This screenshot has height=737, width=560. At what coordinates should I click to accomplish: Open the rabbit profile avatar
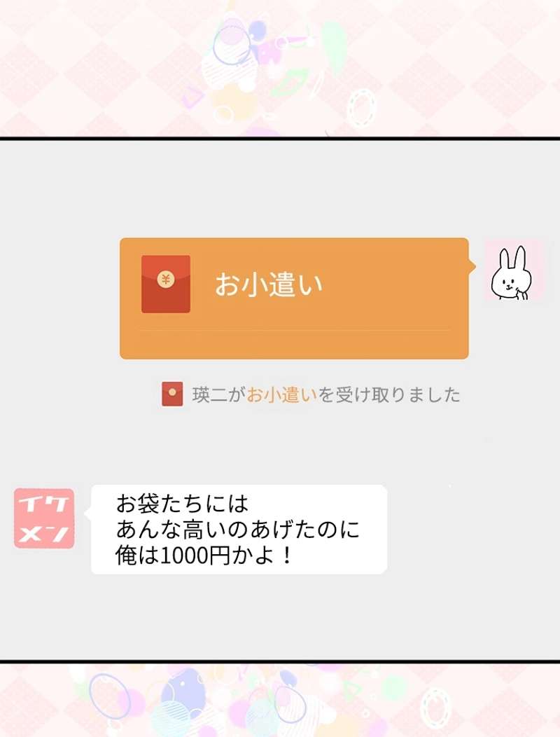(x=514, y=271)
